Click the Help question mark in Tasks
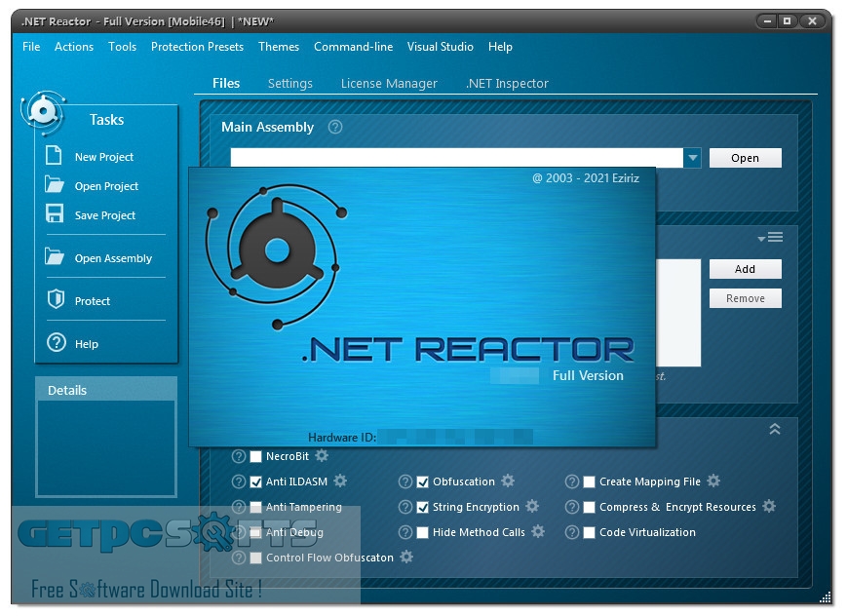Screen dimensions: 847x616 [x=57, y=342]
